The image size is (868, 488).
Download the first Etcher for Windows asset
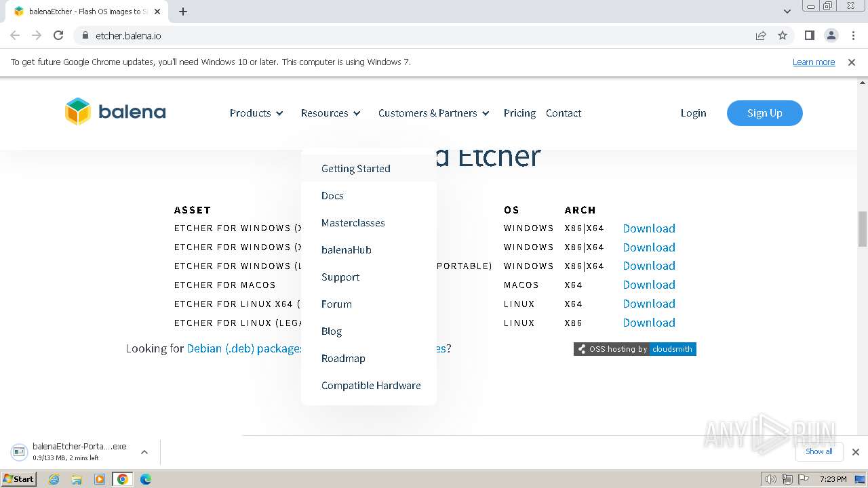[x=649, y=228]
